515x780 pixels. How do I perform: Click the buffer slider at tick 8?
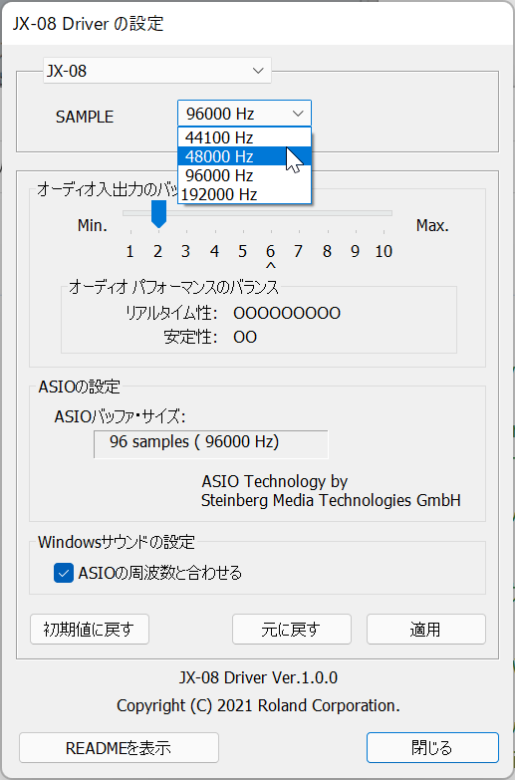327,213
